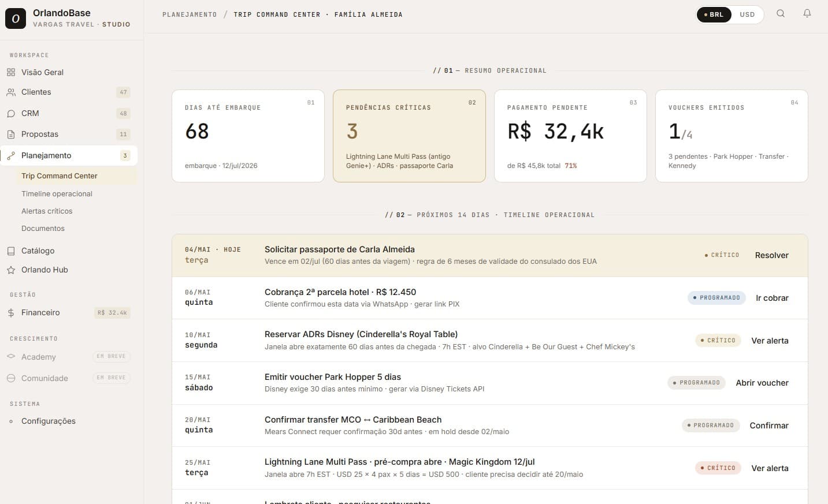Click Ver alerta for ADRs Disney reservation

770,341
